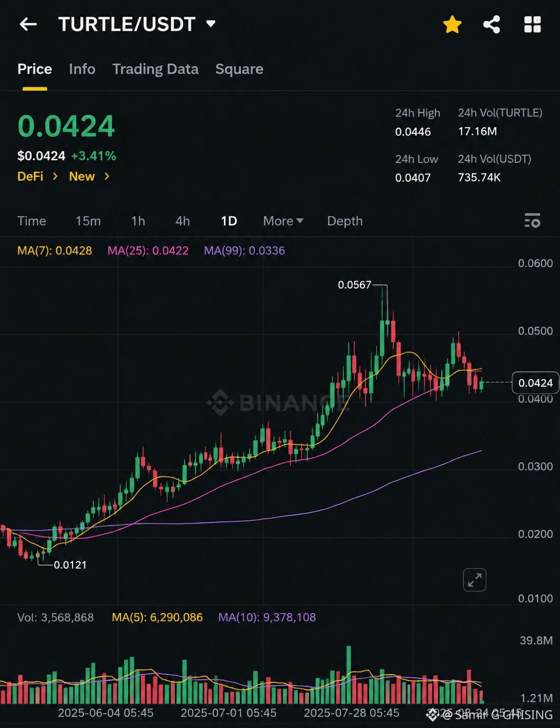560x728 pixels.
Task: Open the grid layout icon
Action: click(x=533, y=24)
